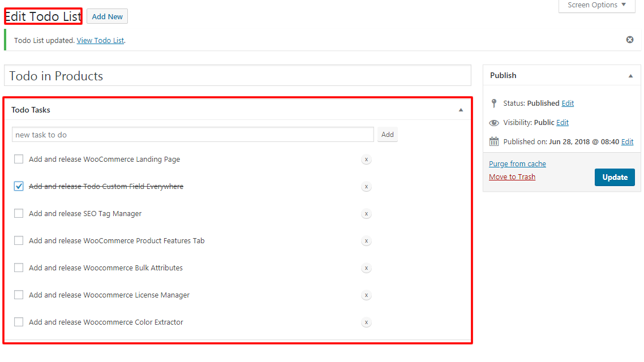Viewport: 644px width, 362px height.
Task: Click the Todo in Products title field
Action: tap(237, 76)
